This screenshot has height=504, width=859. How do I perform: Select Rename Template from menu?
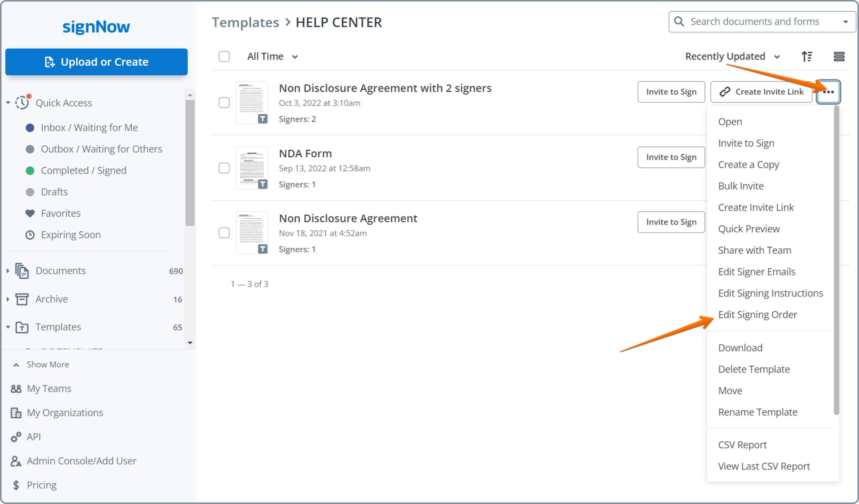(x=757, y=412)
